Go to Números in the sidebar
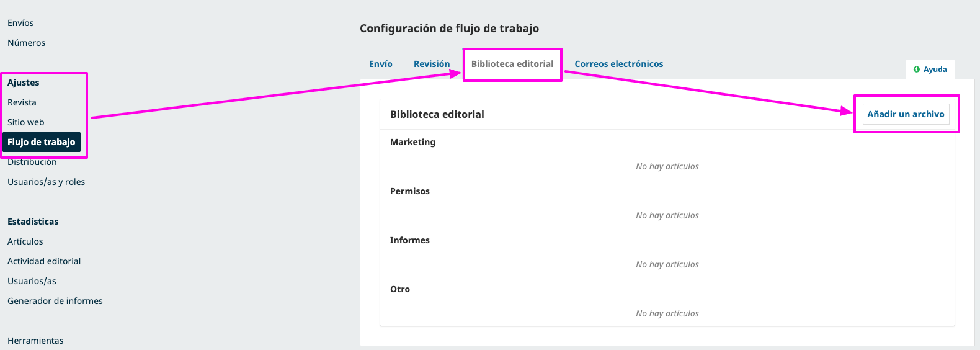The height and width of the screenshot is (350, 980). pyautogui.click(x=27, y=43)
